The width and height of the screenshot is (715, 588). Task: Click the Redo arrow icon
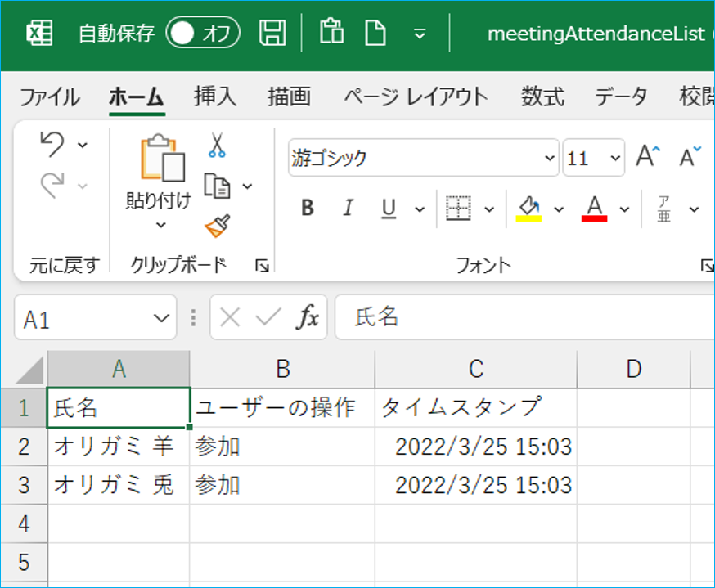click(52, 185)
